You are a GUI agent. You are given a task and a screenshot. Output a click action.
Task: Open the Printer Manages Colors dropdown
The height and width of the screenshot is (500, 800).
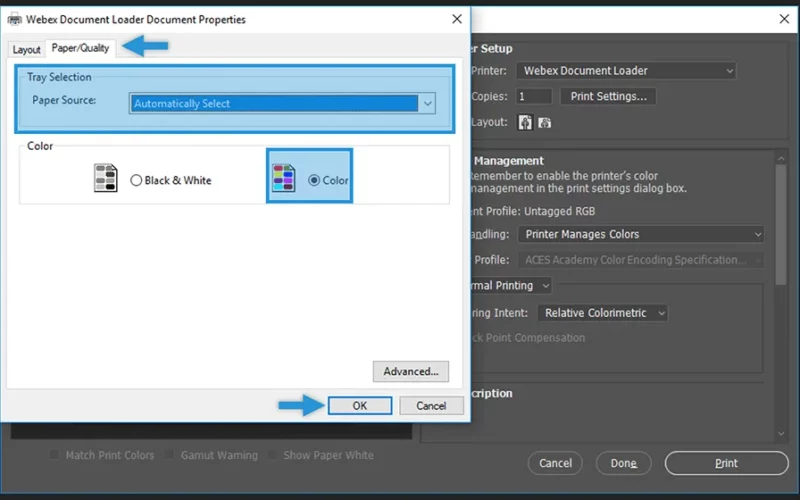[x=641, y=234]
